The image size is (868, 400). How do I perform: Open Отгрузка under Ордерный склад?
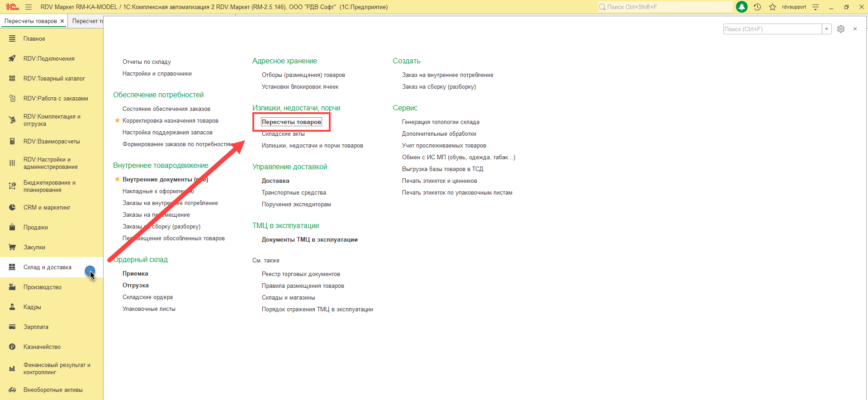(x=135, y=286)
